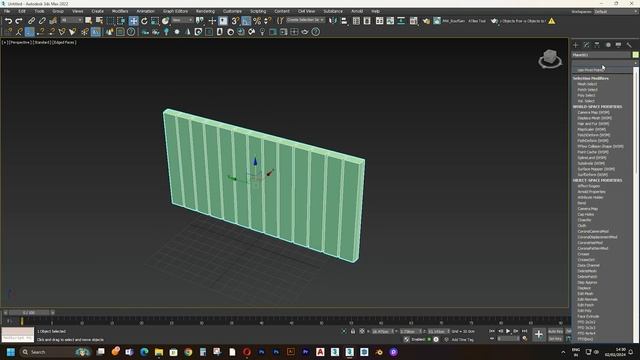
Task: Activate the Select Object tool
Action: click(x=89, y=21)
